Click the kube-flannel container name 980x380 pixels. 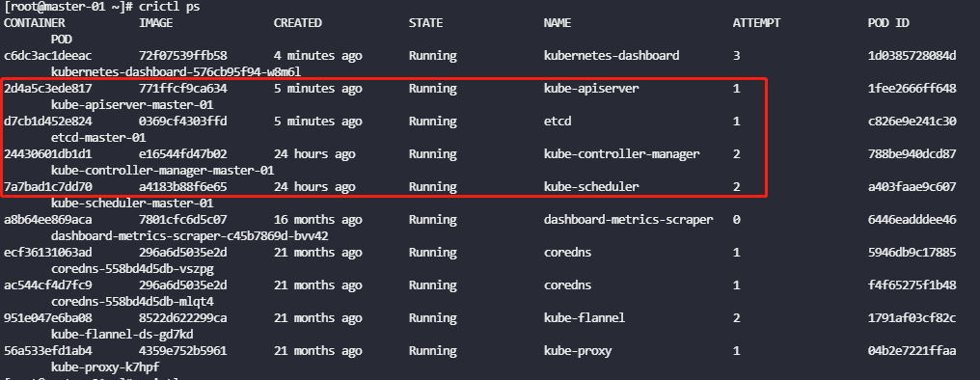tap(585, 318)
